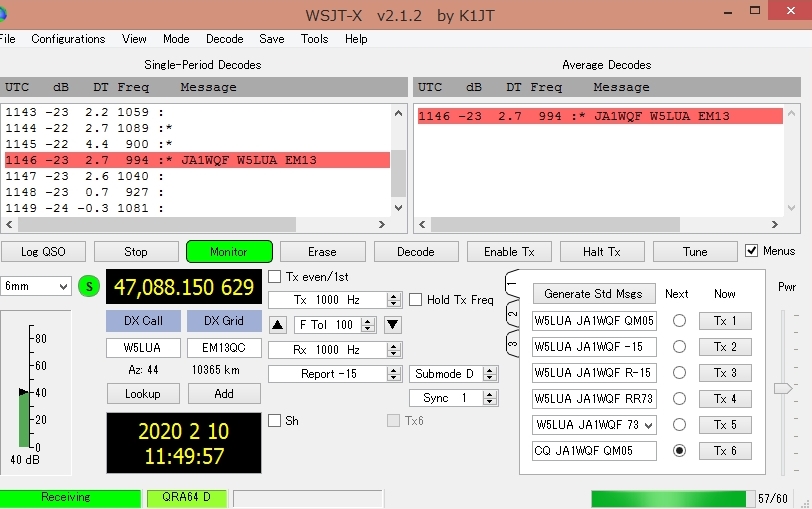Select message tab 3

512,343
